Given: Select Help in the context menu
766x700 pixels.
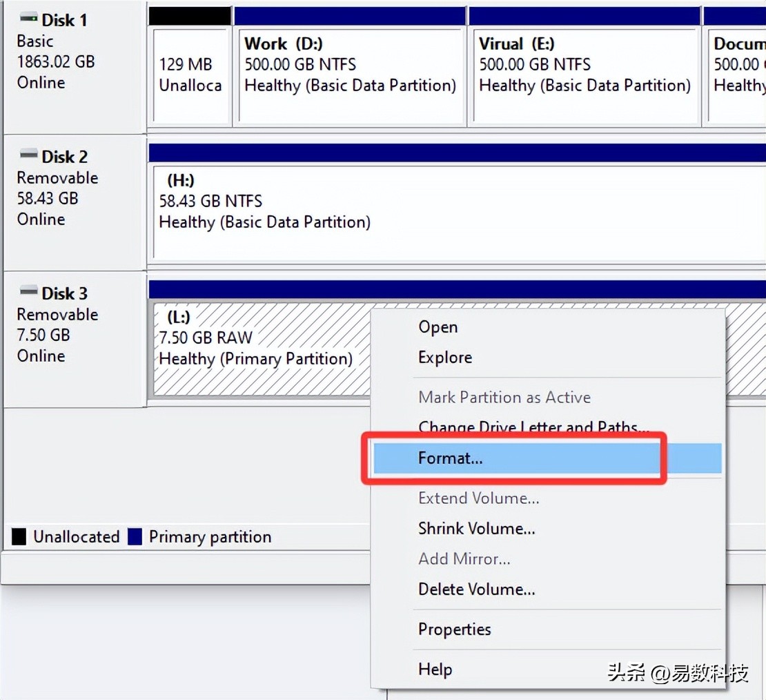Looking at the screenshot, I should tap(435, 670).
